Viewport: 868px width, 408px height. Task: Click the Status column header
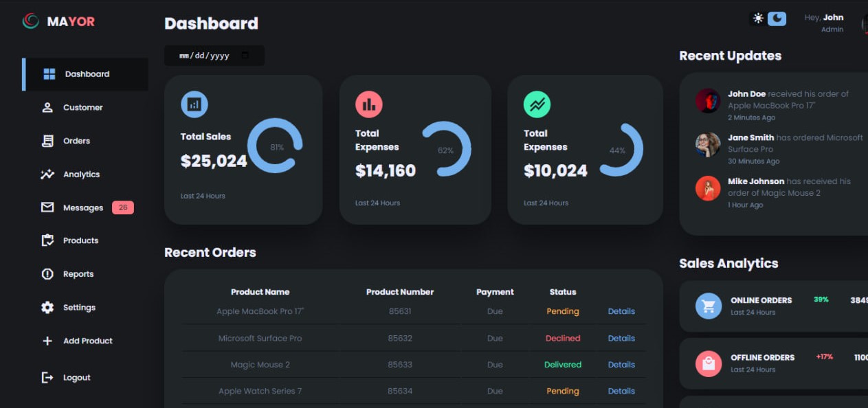pos(563,292)
